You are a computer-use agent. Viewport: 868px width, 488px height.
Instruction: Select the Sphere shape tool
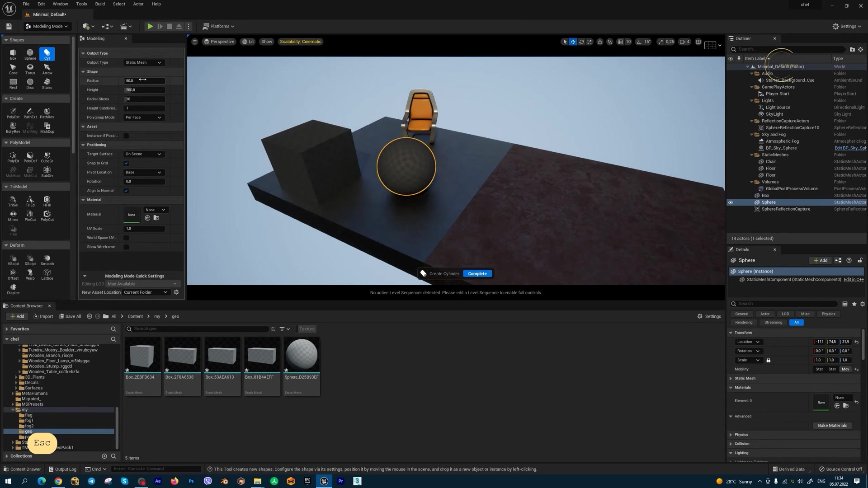[30, 54]
